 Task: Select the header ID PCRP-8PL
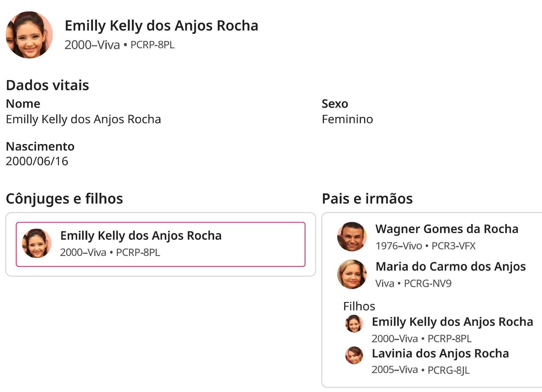[152, 45]
